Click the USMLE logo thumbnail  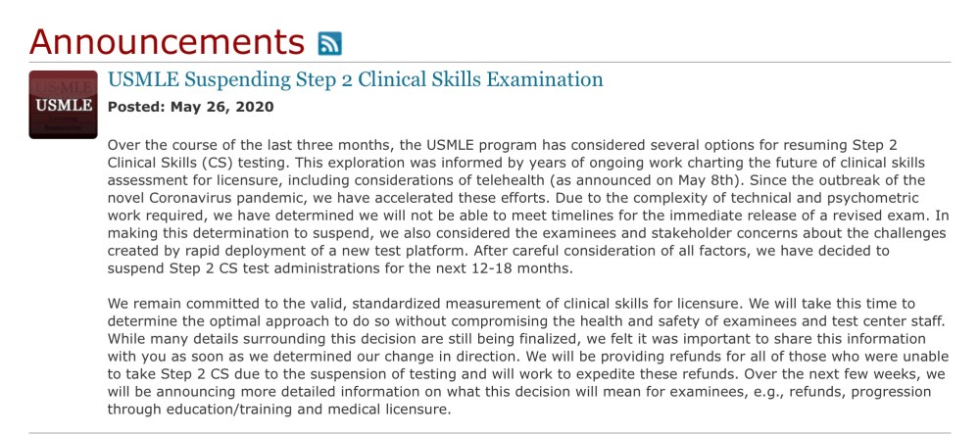point(63,104)
